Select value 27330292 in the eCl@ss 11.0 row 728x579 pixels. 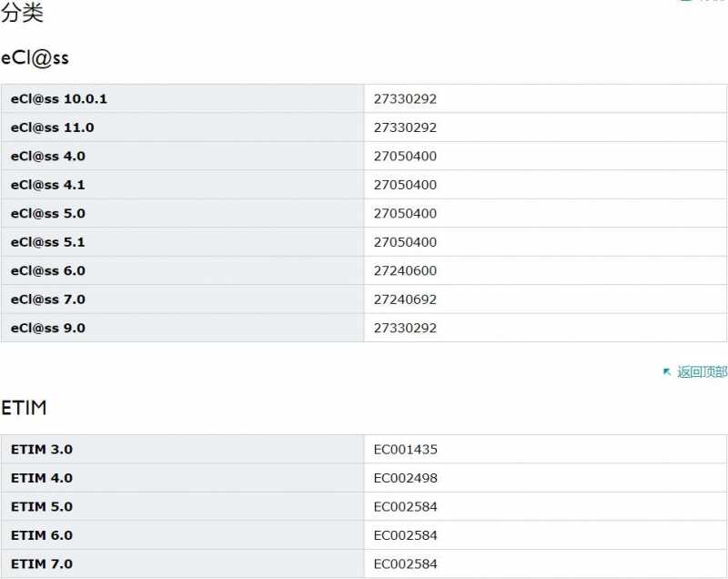pos(405,127)
